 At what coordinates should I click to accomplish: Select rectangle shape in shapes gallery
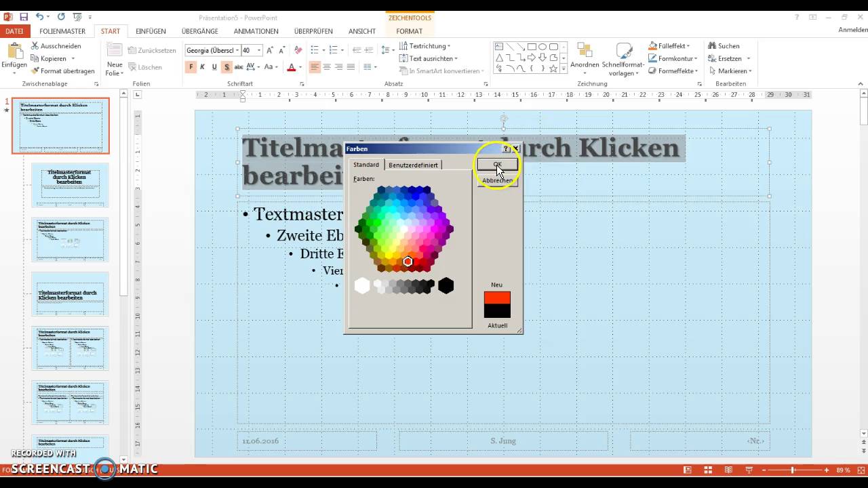(532, 47)
